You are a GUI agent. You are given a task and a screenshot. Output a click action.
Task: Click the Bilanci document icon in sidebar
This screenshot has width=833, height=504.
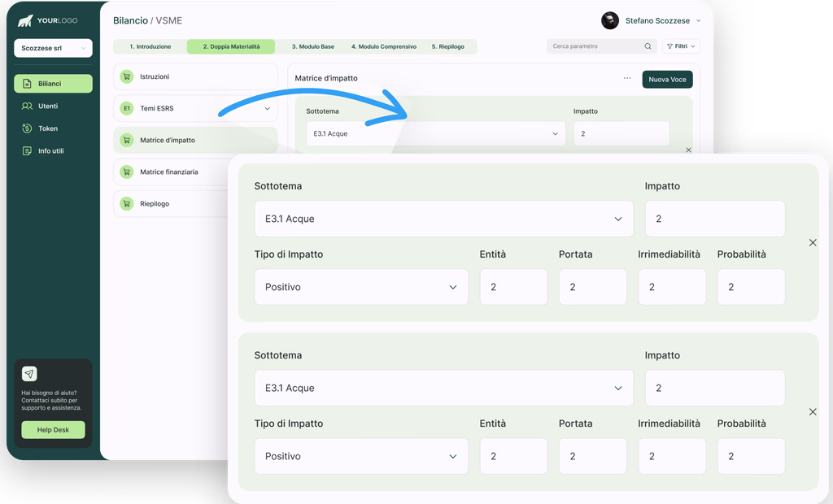[x=27, y=84]
